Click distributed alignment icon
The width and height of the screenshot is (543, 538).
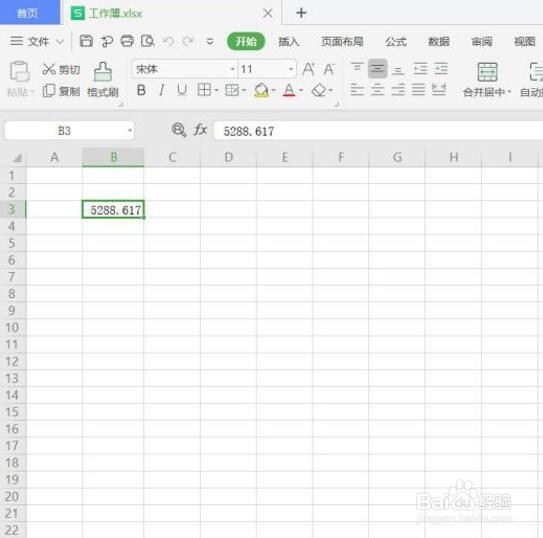(x=439, y=90)
